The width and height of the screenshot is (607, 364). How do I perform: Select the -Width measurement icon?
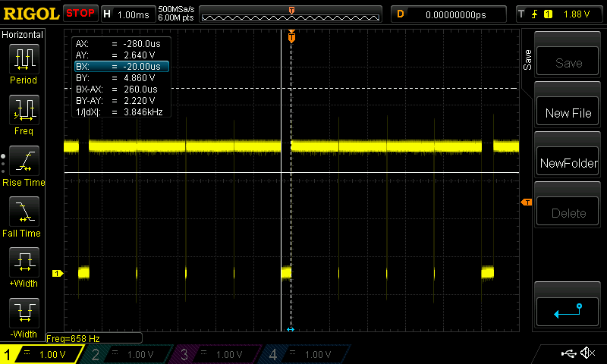24,318
